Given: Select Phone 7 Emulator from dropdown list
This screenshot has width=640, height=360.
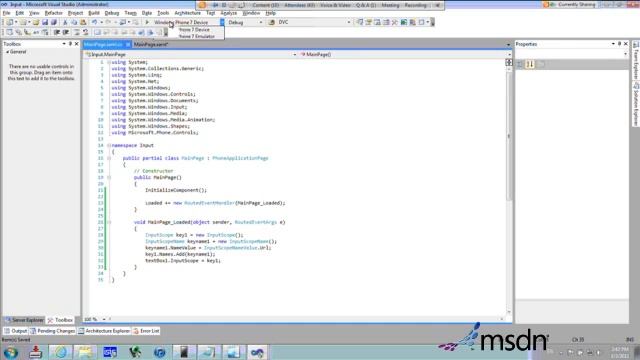Looking at the screenshot, I should [196, 36].
